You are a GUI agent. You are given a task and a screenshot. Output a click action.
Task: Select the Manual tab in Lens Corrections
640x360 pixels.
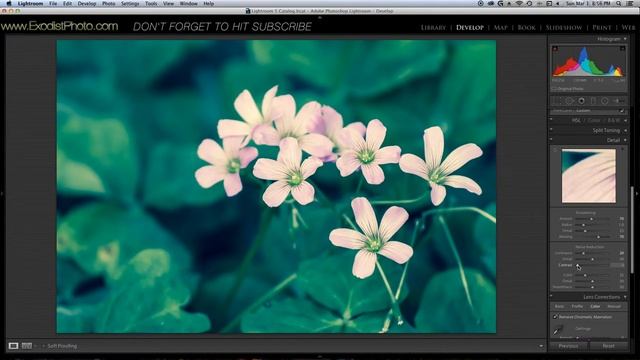614,306
